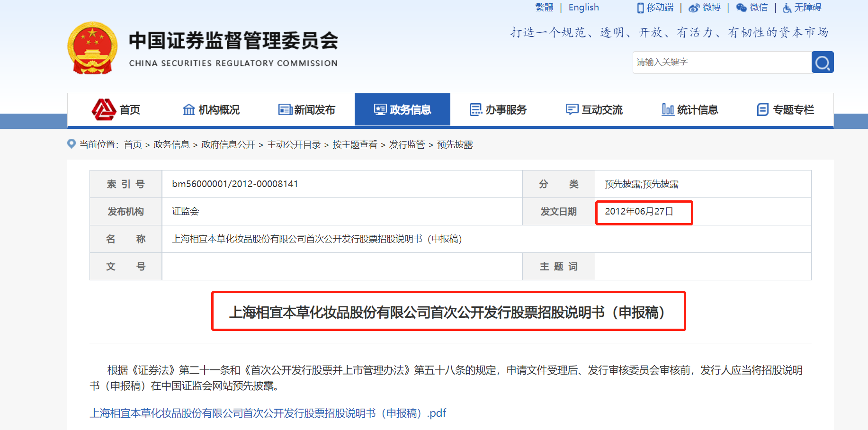Go to 政务信息 in the breadcrumb
868x430 pixels.
[x=171, y=144]
